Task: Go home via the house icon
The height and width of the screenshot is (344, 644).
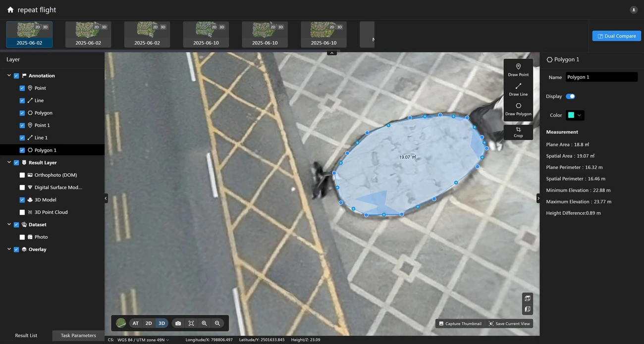Action: tap(10, 10)
